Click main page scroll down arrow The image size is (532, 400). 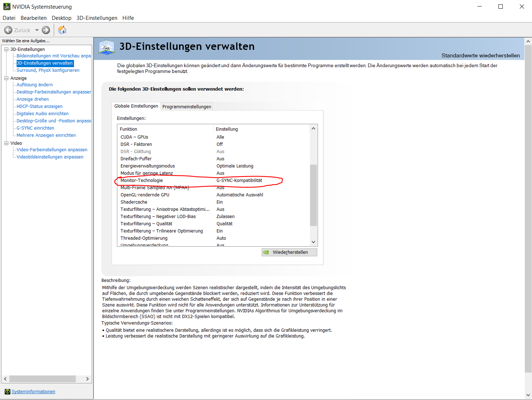528,395
